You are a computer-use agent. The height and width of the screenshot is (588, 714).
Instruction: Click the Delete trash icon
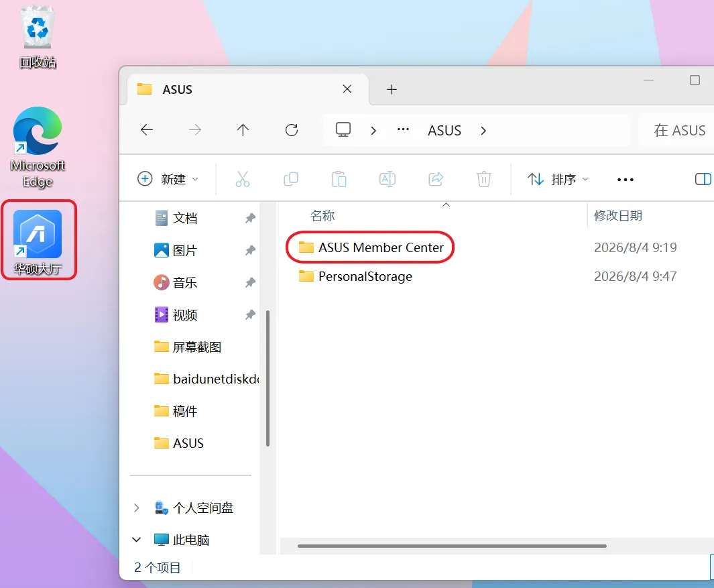click(x=484, y=179)
